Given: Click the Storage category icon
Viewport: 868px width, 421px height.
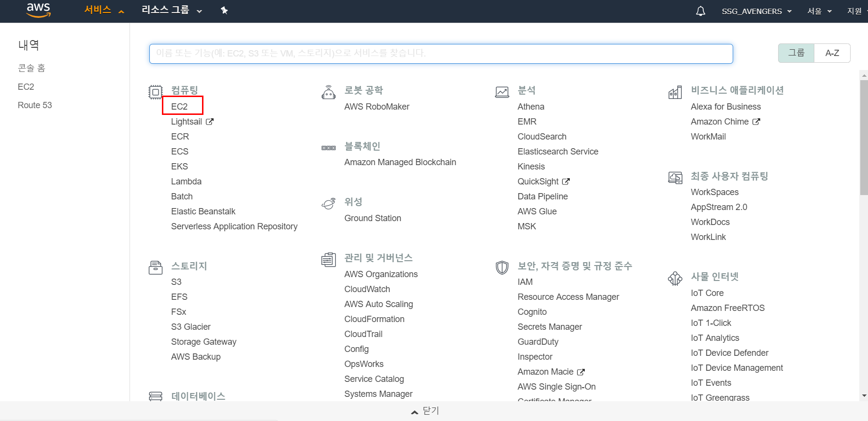Looking at the screenshot, I should (x=156, y=267).
